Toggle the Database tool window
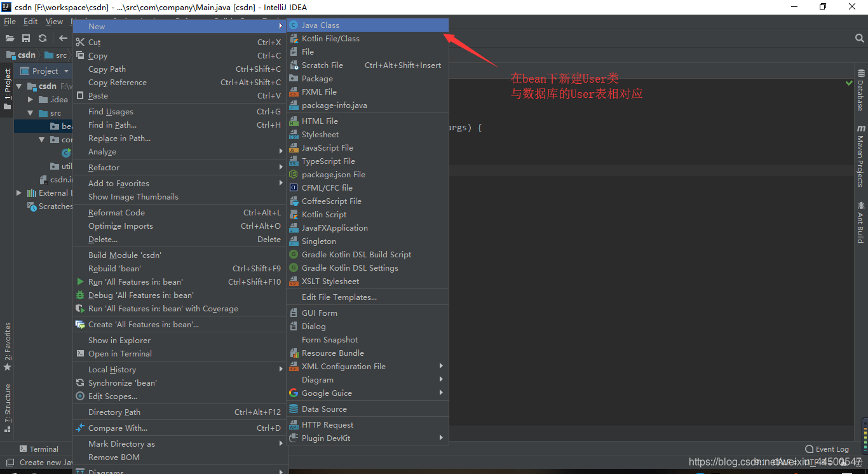The image size is (868, 474). pos(861,90)
